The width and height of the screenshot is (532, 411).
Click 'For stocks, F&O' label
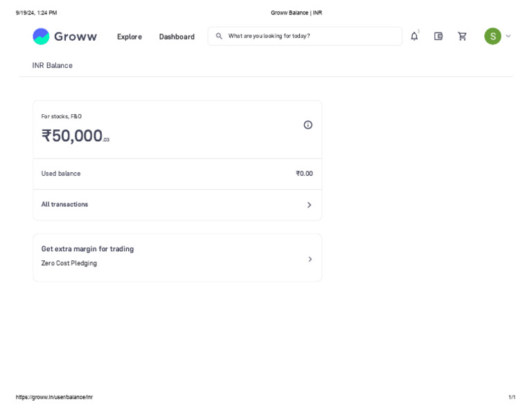(x=62, y=116)
